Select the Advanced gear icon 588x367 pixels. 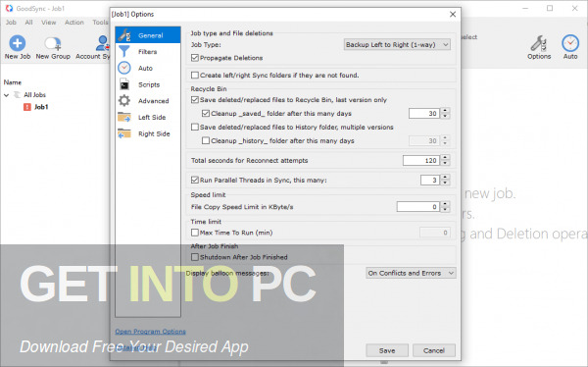tap(124, 101)
